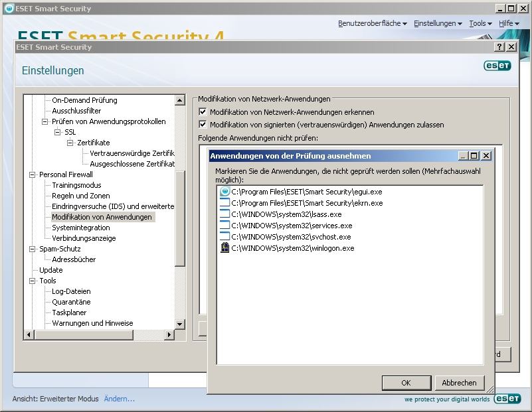The height and width of the screenshot is (412, 532).
Task: Select Smart Security\egui.exe path entry
Action: pyautogui.click(x=307, y=192)
